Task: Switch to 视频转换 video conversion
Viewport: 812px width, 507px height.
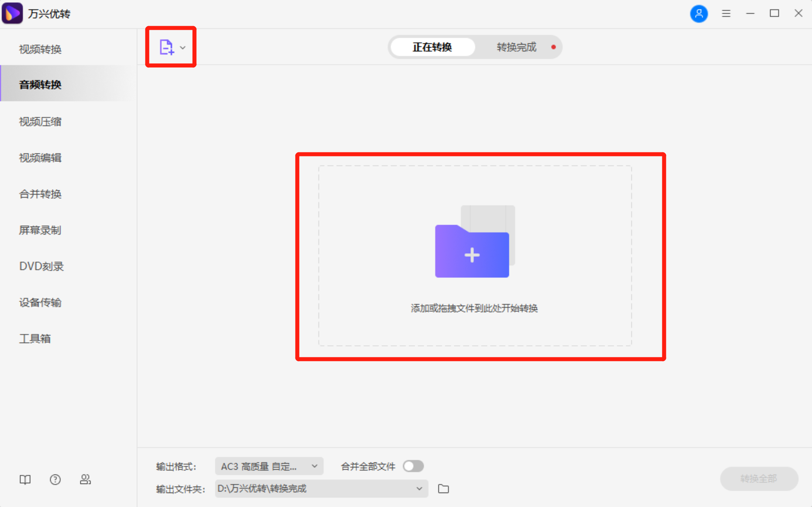Action: [x=40, y=49]
